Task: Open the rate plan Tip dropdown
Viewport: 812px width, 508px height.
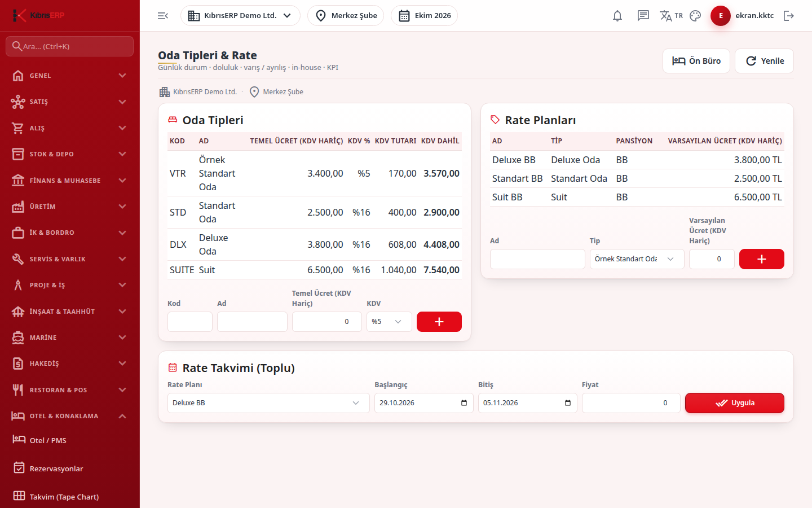Action: pyautogui.click(x=637, y=259)
